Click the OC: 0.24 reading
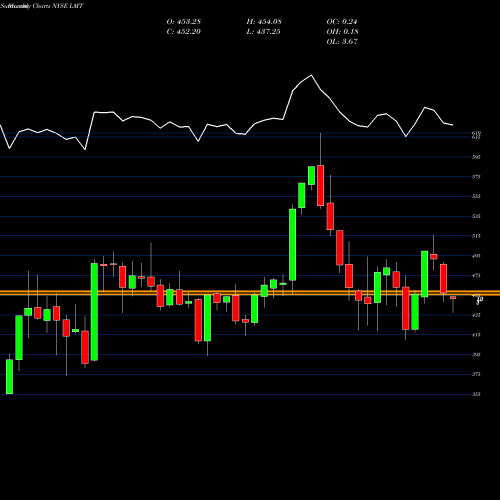 342,22
